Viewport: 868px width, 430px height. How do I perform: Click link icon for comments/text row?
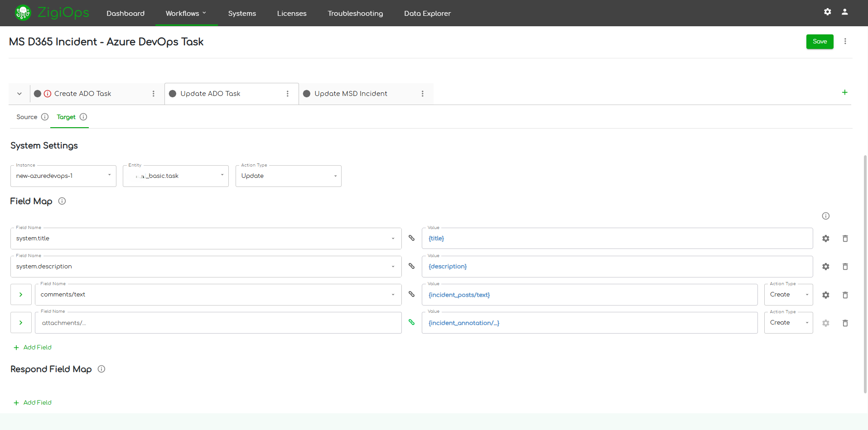click(411, 294)
